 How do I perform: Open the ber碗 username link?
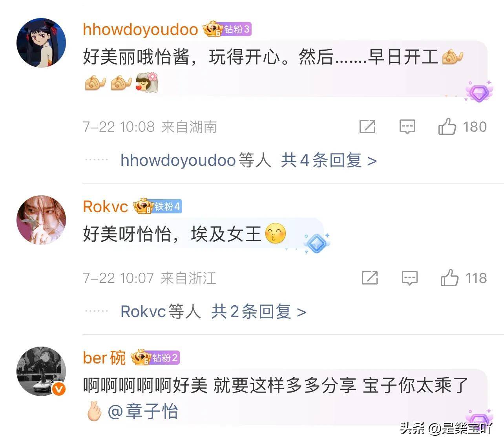click(x=104, y=358)
